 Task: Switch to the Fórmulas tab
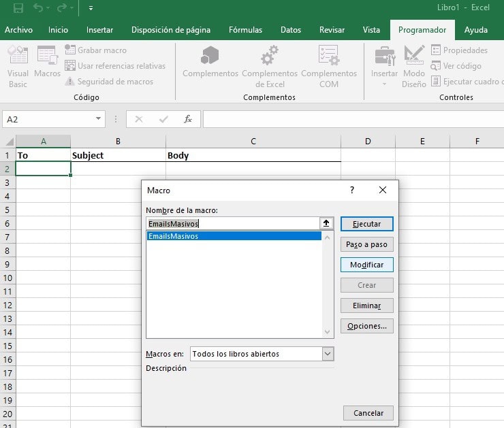point(245,30)
